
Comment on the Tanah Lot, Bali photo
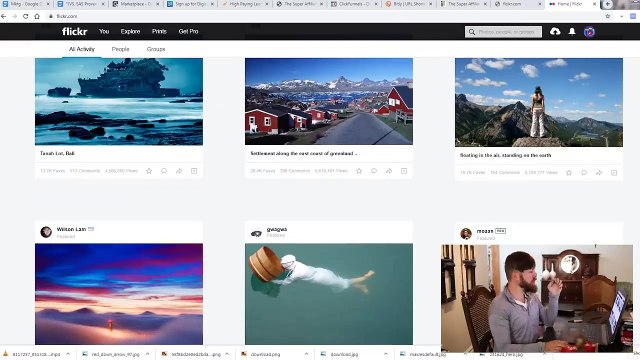pyautogui.click(x=164, y=171)
